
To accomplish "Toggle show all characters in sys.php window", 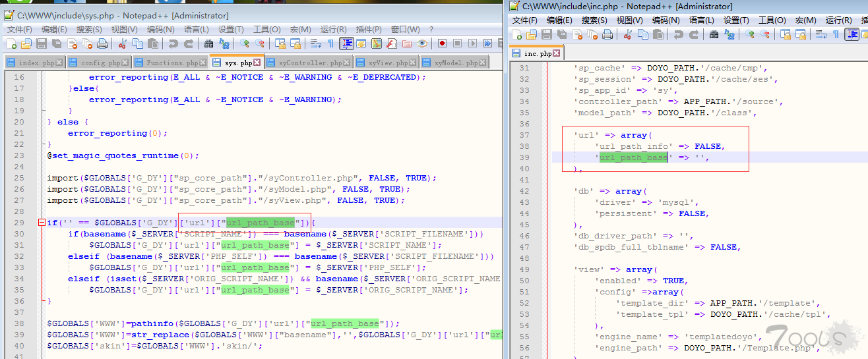I will 330,43.
